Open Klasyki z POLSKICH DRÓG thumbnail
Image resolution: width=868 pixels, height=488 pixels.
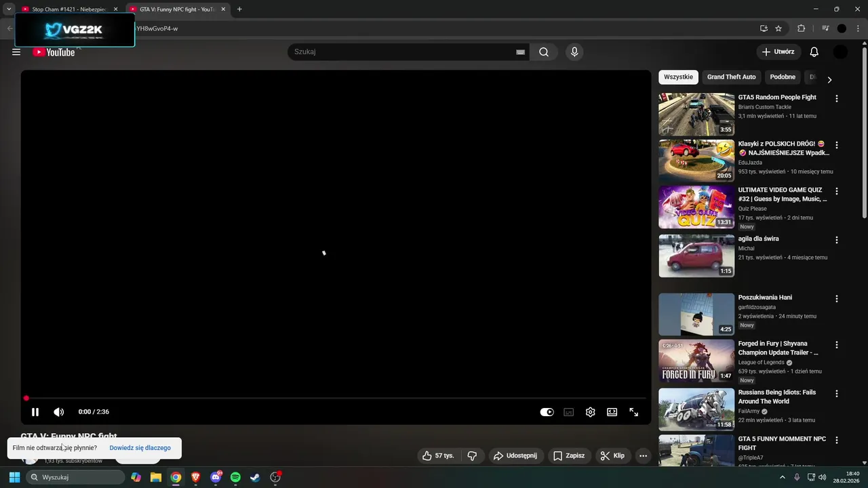[696, 161]
